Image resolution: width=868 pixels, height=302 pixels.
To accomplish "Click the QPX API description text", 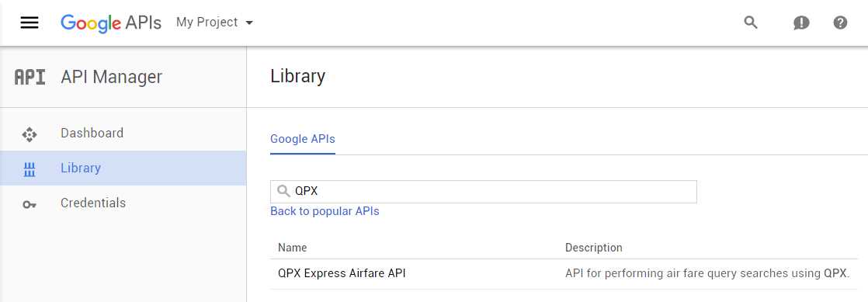I will (x=707, y=273).
